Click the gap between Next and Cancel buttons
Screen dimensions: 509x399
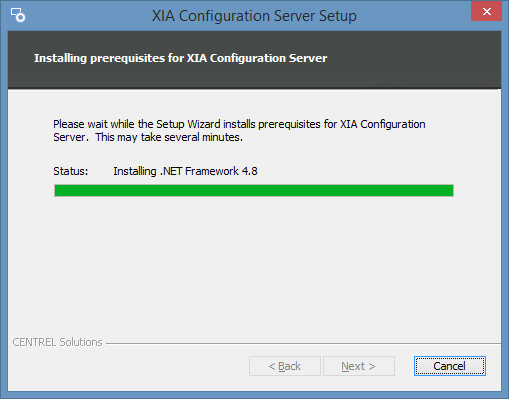[404, 366]
